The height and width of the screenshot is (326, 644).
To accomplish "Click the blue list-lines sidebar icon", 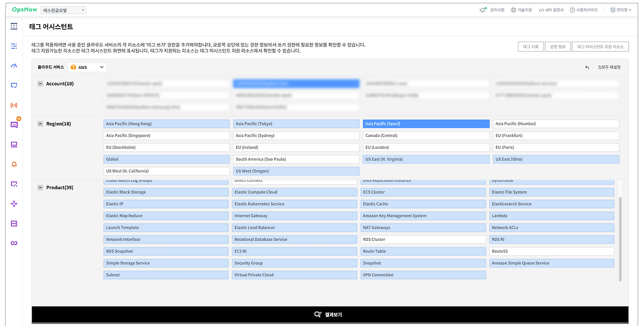I will point(14,46).
